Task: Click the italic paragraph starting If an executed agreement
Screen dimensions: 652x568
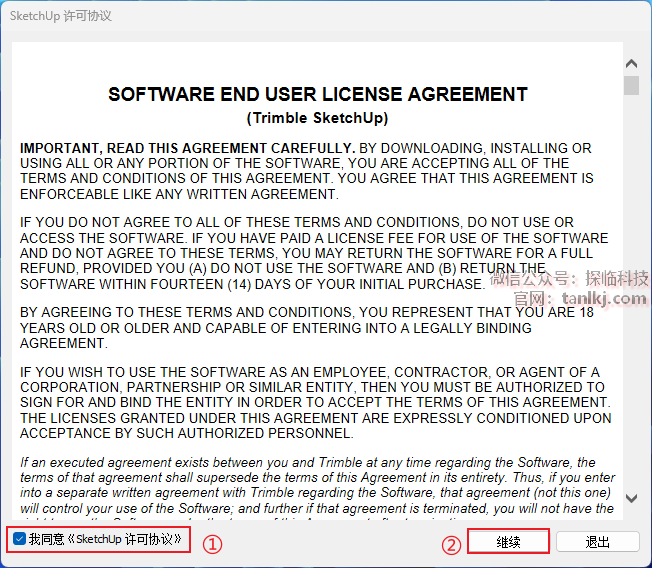Action: coord(317,487)
